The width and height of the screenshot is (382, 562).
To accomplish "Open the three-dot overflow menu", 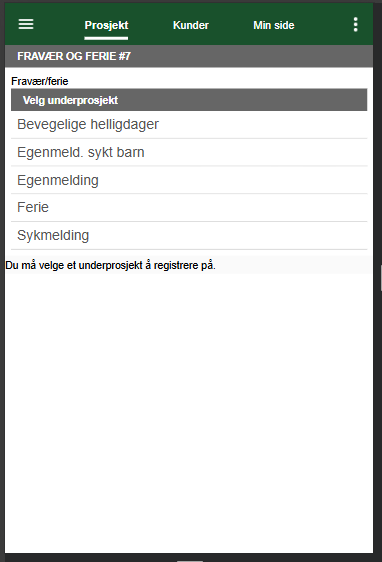I will click(x=355, y=24).
